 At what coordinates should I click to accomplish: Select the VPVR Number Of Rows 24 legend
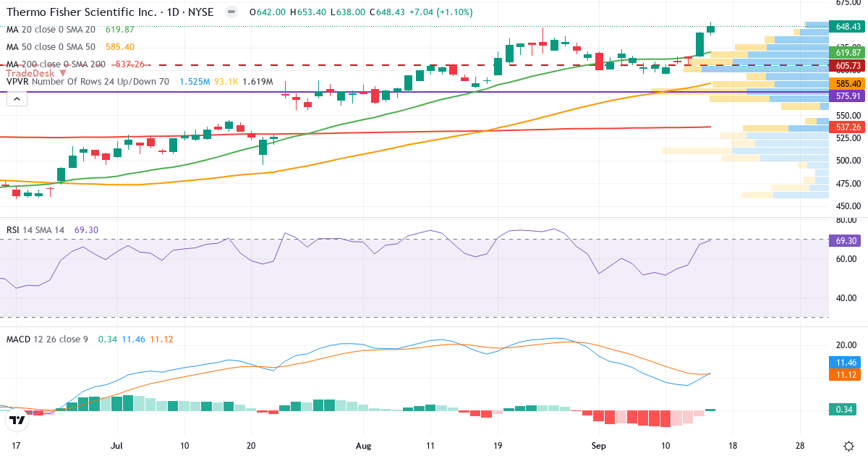click(88, 82)
